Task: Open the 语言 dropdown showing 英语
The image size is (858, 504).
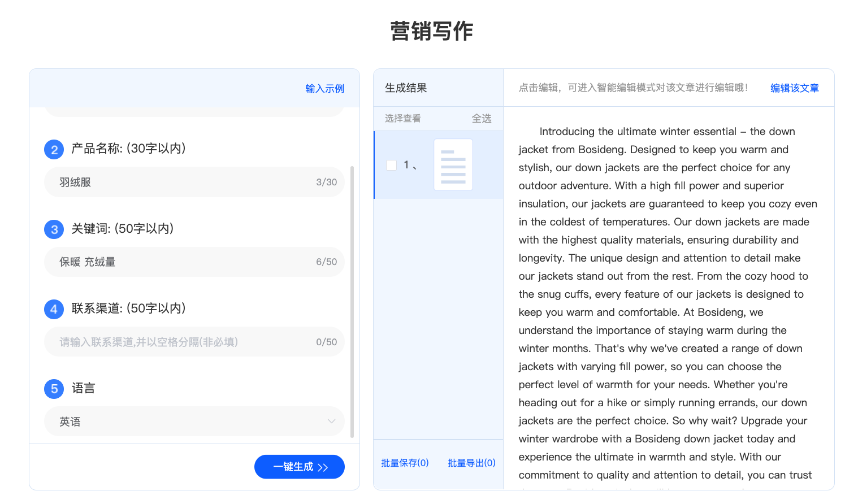Action: click(194, 422)
